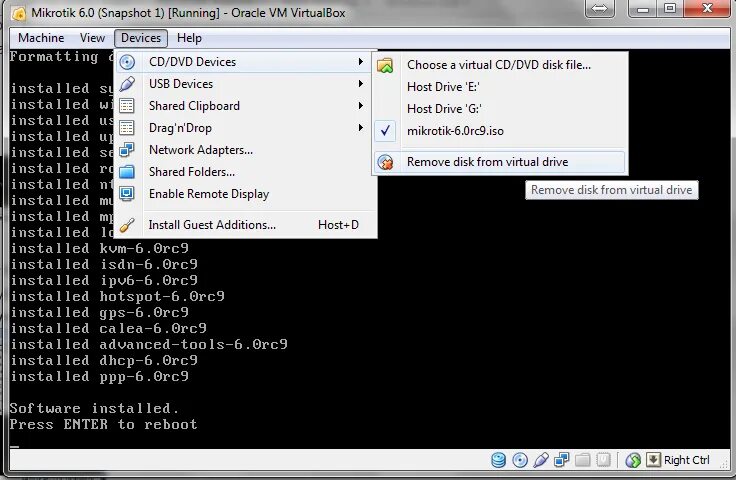Click the USB Devices plug icon
This screenshot has height=480, width=736.
[x=127, y=84]
